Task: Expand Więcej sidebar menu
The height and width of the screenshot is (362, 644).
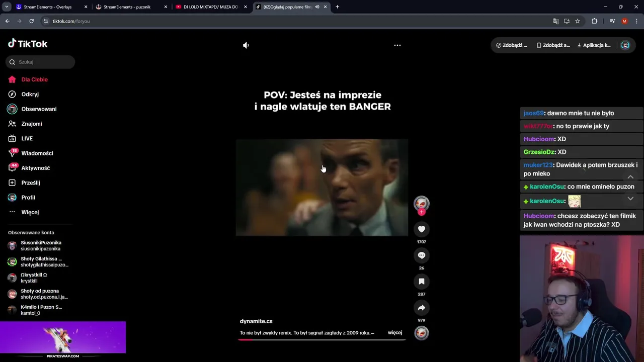Action: (30, 212)
